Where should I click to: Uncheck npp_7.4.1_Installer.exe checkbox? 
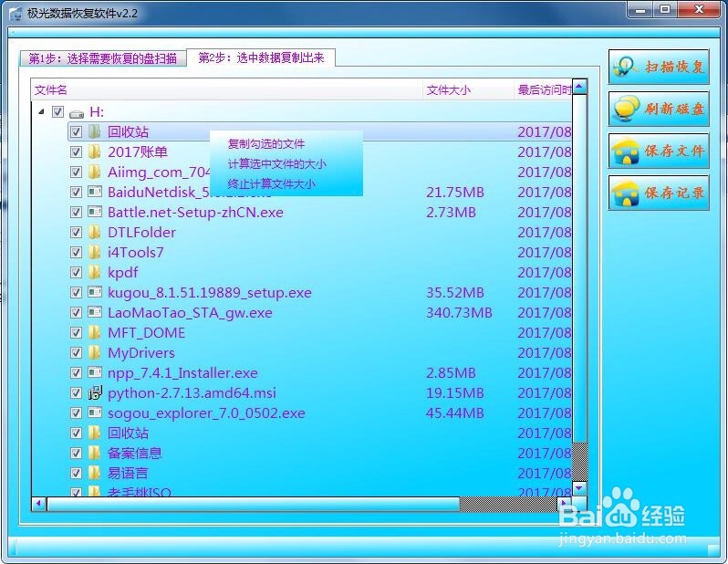pyautogui.click(x=76, y=373)
